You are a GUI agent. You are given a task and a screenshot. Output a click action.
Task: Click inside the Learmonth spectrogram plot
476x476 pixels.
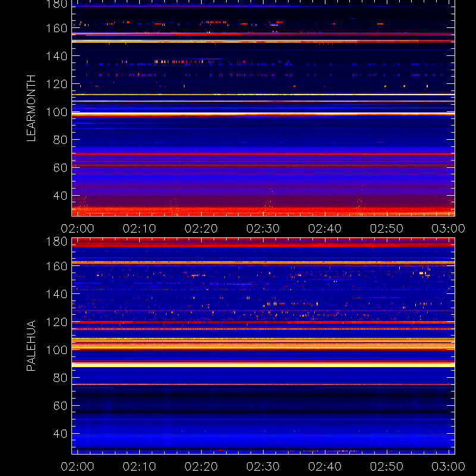pyautogui.click(x=263, y=108)
